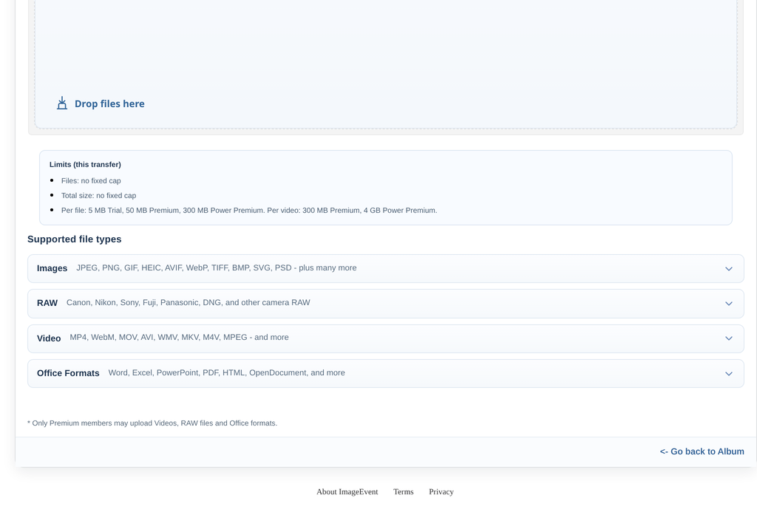Screen dimensions: 757x532
Task: Expand the Images file types chevron
Action: click(x=728, y=269)
